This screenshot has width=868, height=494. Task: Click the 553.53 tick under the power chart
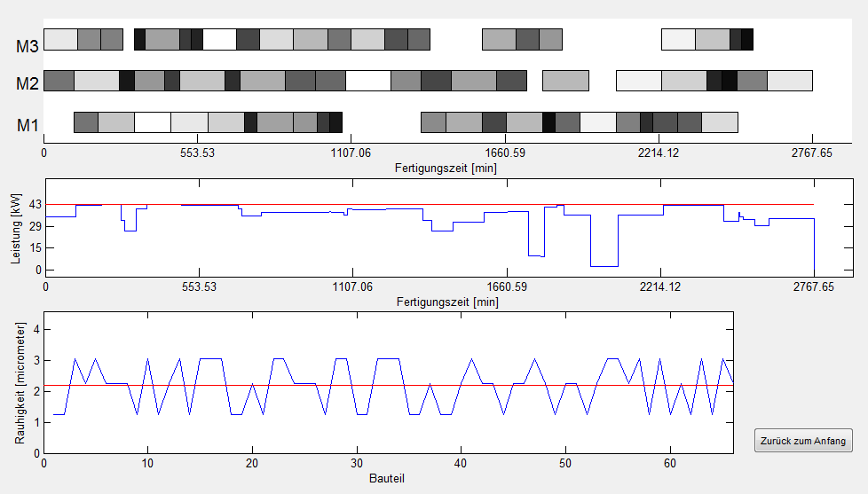pos(200,287)
